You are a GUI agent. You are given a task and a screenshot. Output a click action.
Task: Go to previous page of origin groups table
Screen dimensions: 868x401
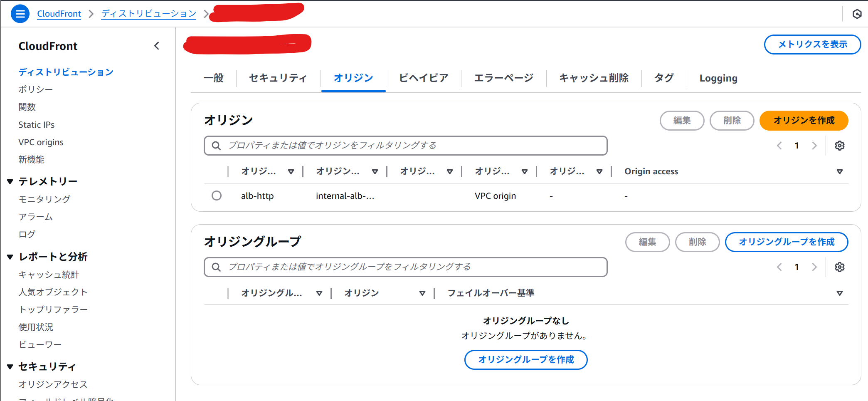tap(779, 267)
